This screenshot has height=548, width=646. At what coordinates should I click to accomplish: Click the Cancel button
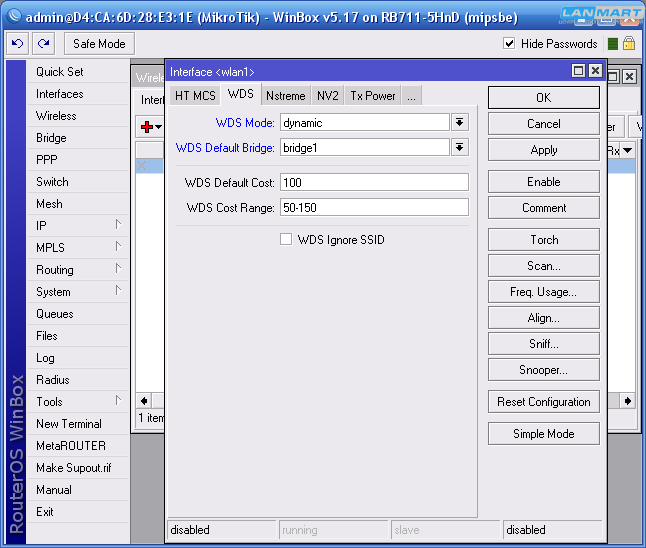pyautogui.click(x=543, y=124)
